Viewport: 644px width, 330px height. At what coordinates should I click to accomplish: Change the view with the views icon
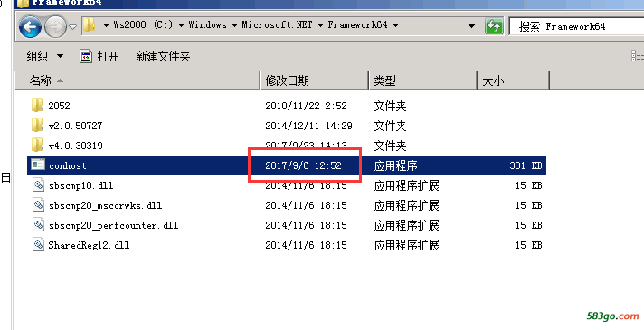point(638,56)
